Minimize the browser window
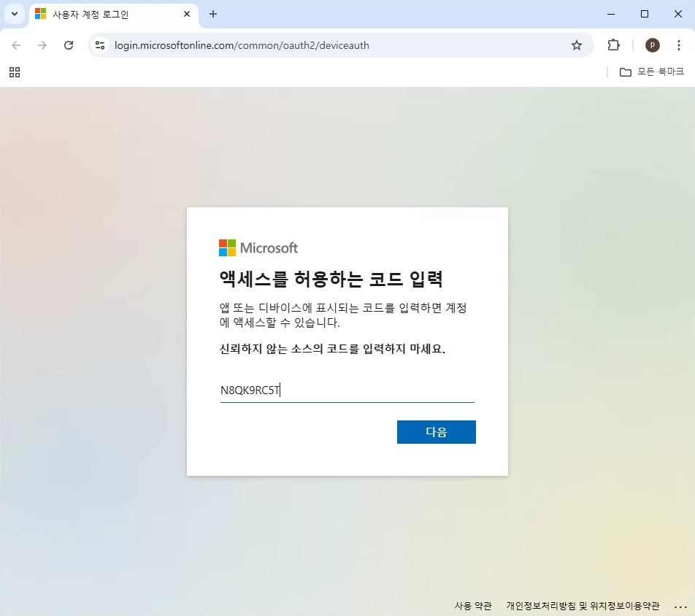 pos(611,14)
